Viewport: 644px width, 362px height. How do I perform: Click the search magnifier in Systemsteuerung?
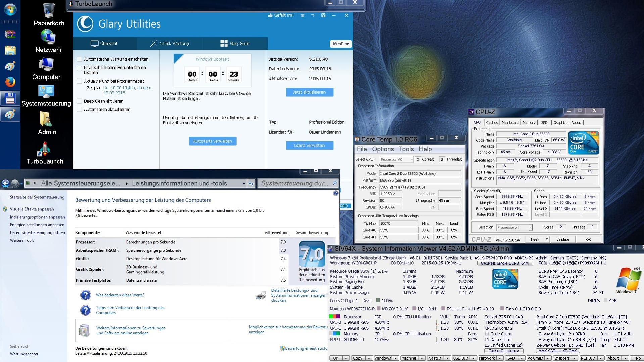[x=334, y=183]
